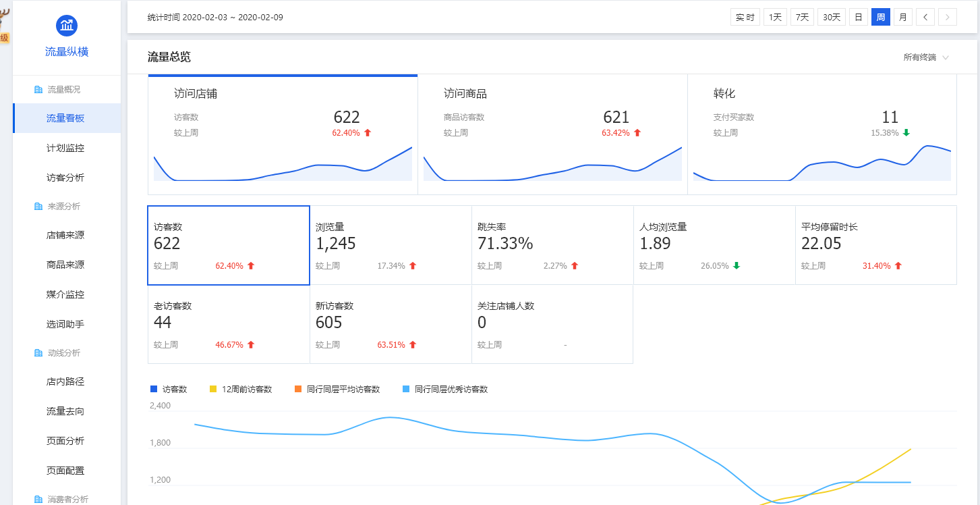The height and width of the screenshot is (505, 980).
Task: Toggle the 同行同层平均访客数 legend series
Action: tap(337, 389)
